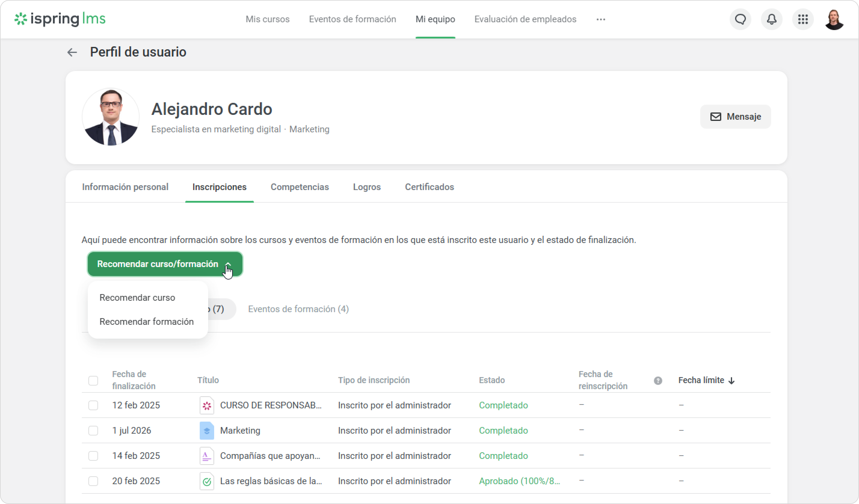
Task: Click the Marketing course icon
Action: point(207,430)
